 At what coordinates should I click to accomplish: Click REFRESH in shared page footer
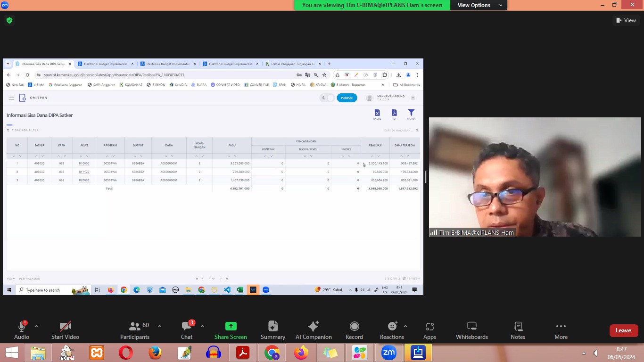(411, 279)
